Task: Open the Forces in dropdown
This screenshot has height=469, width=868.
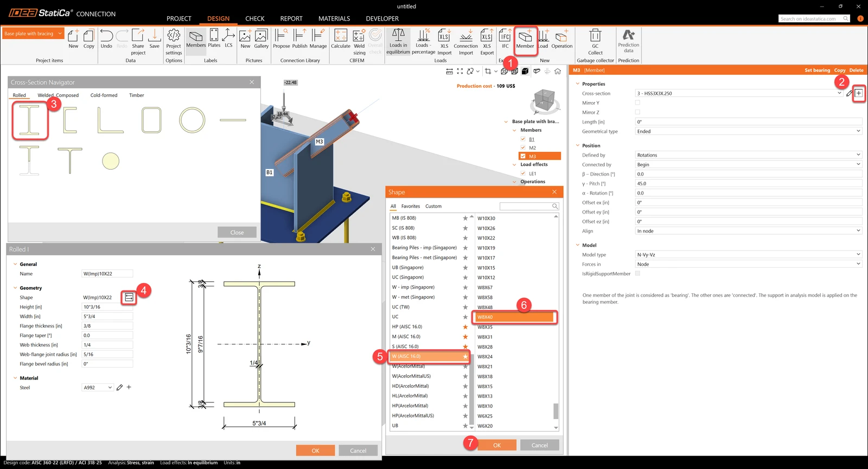Action: (749, 264)
